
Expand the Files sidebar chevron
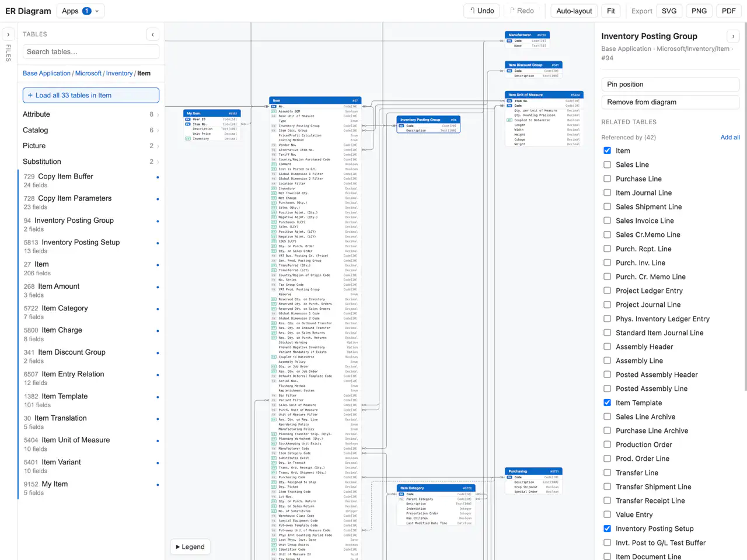(8, 34)
